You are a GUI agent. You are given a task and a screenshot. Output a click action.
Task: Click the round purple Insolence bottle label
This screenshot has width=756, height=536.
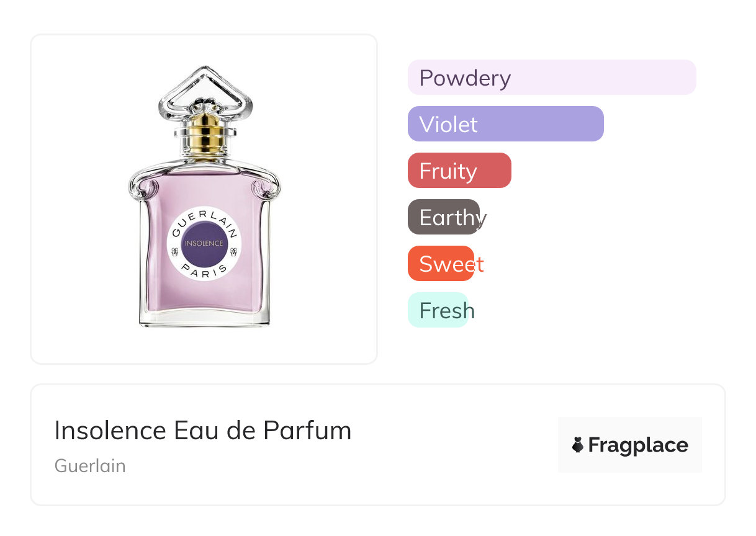pos(204,243)
